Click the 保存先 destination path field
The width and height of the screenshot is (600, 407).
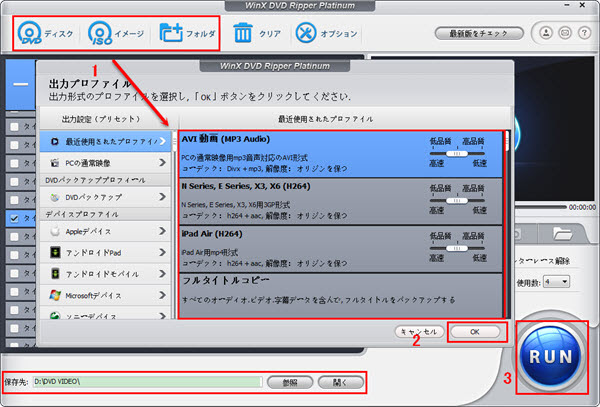(x=148, y=382)
